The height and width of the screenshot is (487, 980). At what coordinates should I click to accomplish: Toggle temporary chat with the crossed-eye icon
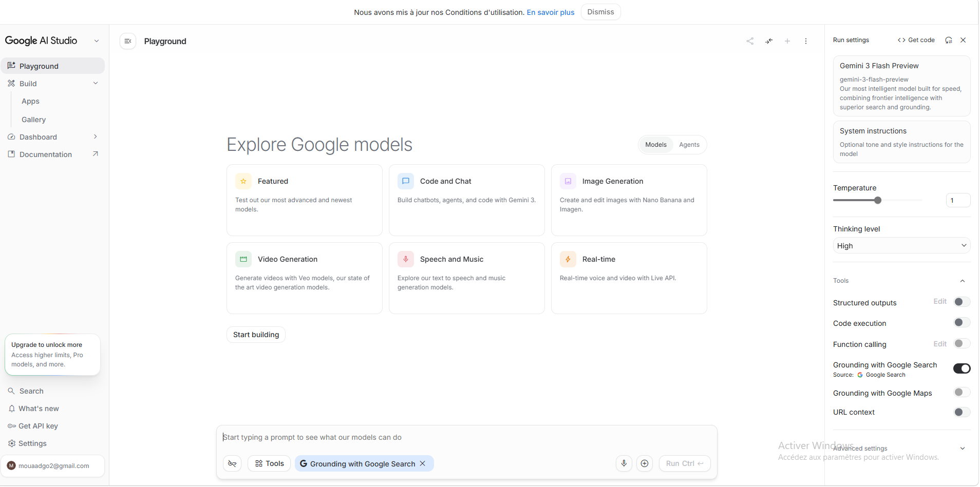tap(232, 463)
